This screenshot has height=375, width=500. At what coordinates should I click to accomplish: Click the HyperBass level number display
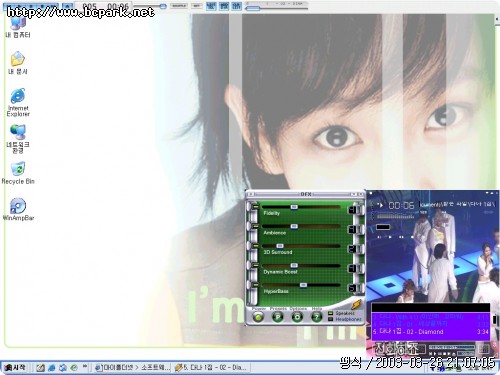tap(352, 288)
